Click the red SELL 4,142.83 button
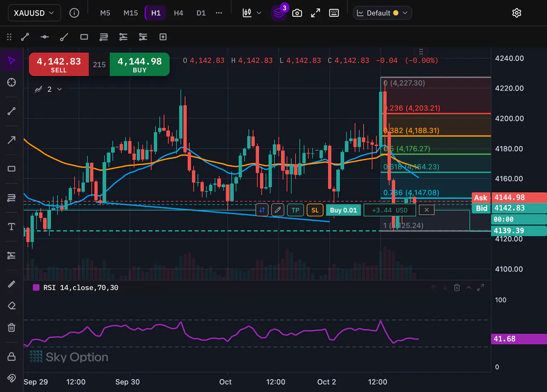 pos(59,65)
